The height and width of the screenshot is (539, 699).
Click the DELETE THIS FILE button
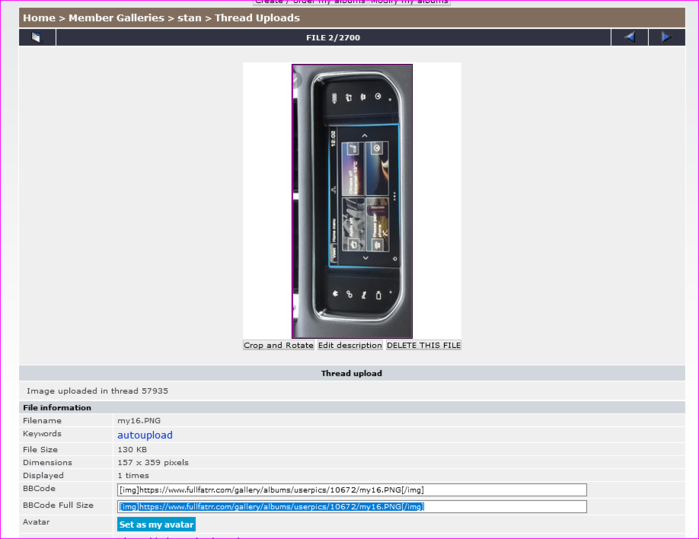(x=424, y=345)
